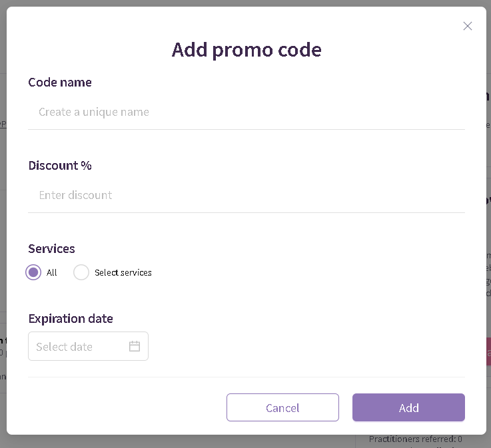Click the Select date placeholder text
The height and width of the screenshot is (448, 491).
click(65, 347)
